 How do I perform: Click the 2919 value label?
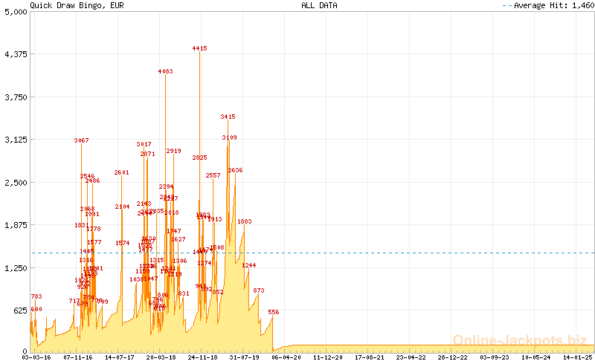pyautogui.click(x=174, y=151)
